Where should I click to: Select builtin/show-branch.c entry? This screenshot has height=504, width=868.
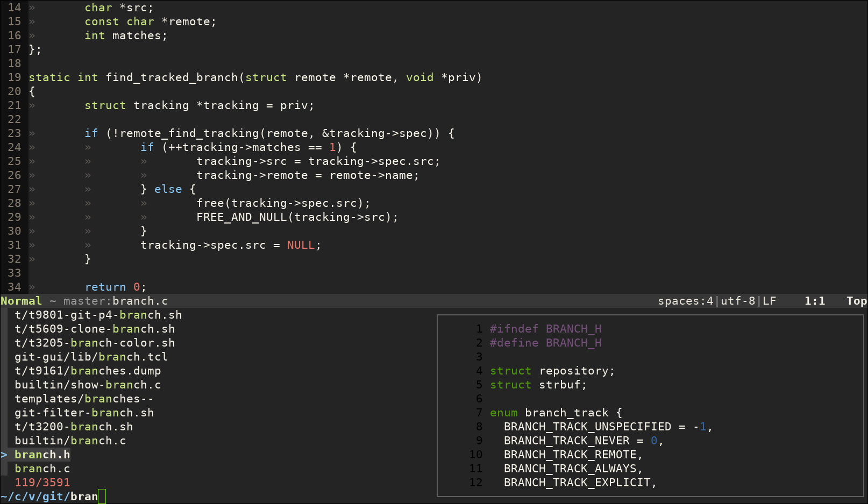pyautogui.click(x=88, y=385)
